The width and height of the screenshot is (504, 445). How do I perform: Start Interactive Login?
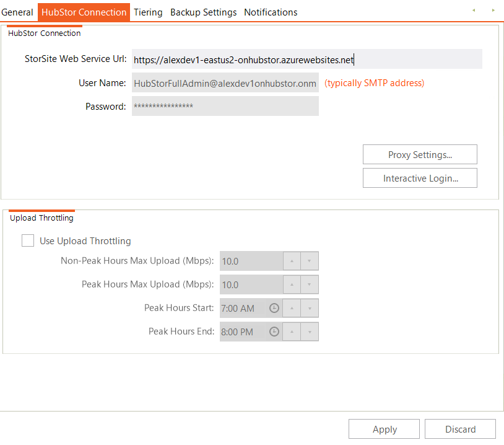(x=420, y=178)
